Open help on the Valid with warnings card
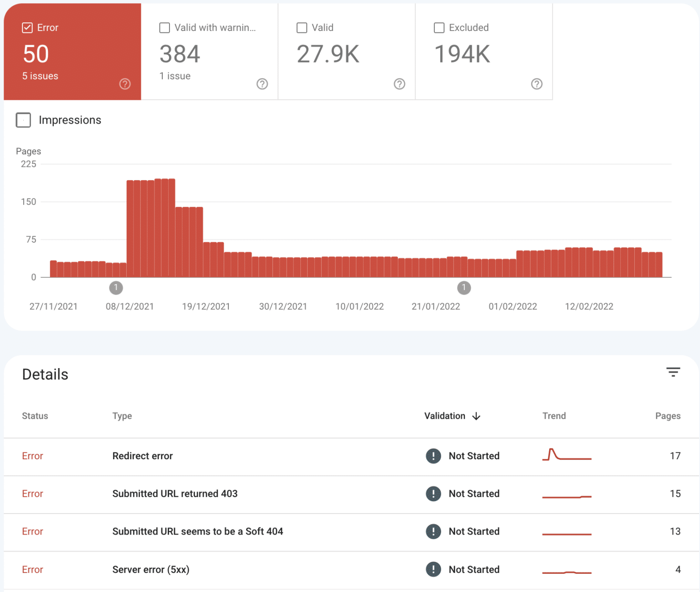Viewport: 700px width, 592px height. (x=262, y=84)
